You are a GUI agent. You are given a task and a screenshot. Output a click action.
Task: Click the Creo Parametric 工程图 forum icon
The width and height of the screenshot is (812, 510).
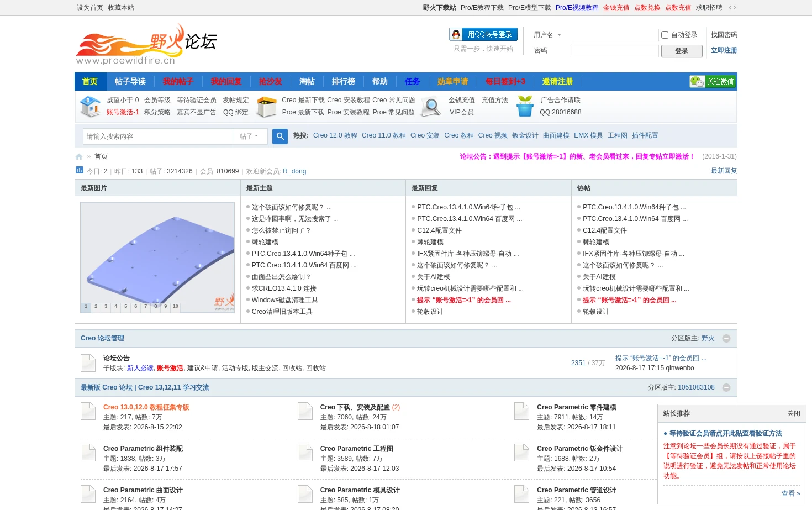305,453
